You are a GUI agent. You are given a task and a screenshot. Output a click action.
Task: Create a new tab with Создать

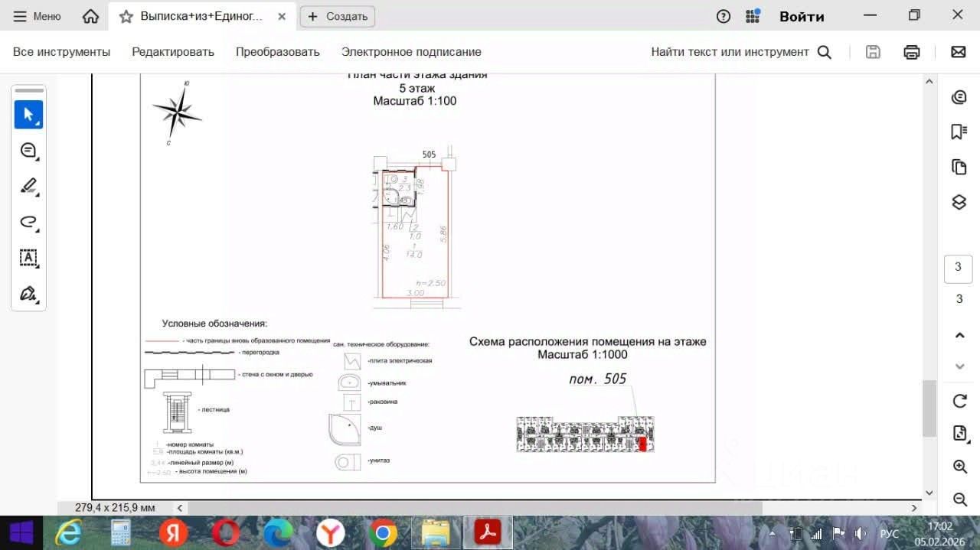click(338, 16)
